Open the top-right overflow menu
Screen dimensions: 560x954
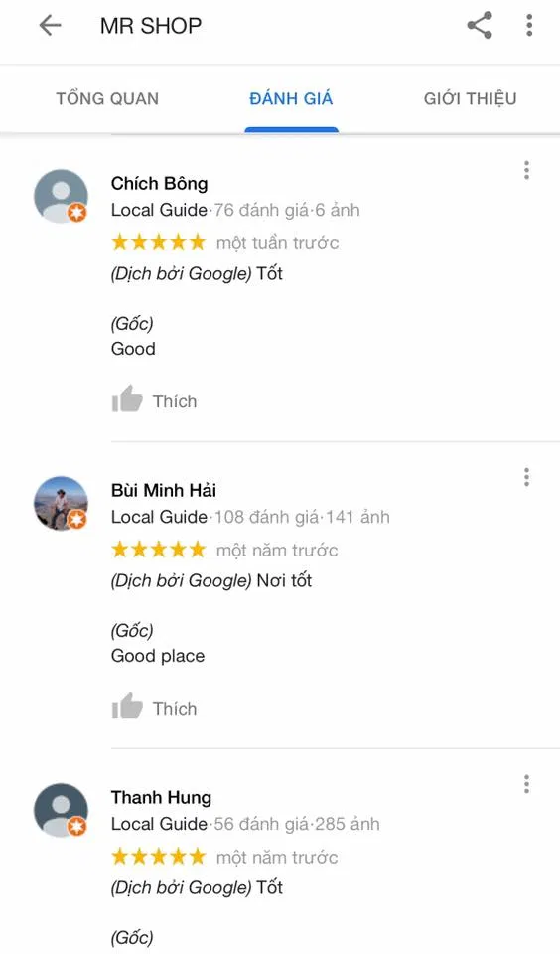pos(529,26)
